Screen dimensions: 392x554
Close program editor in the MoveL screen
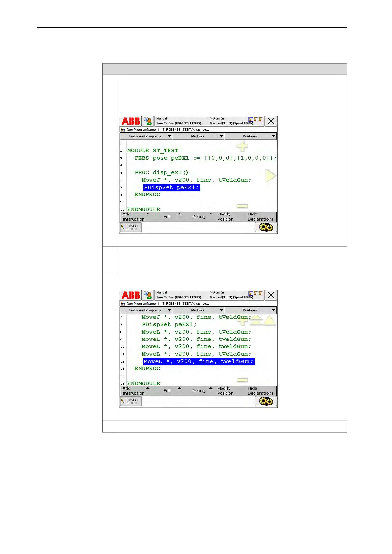coord(271,295)
